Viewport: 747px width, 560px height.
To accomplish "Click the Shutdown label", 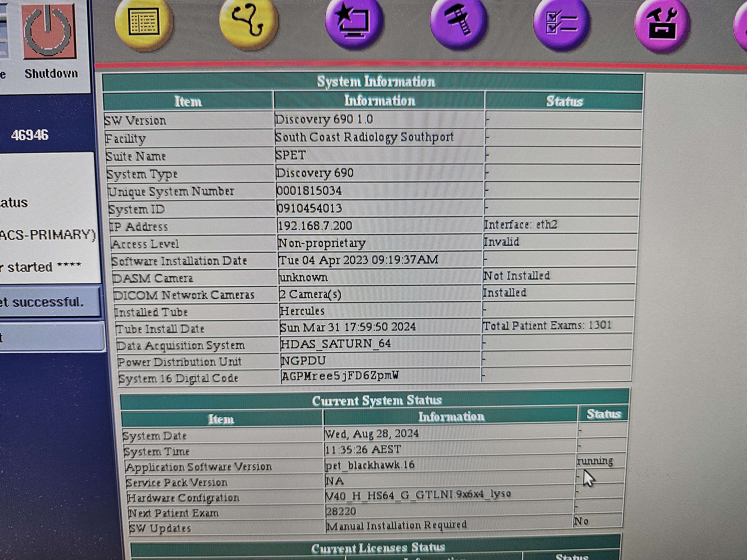I will [x=51, y=73].
